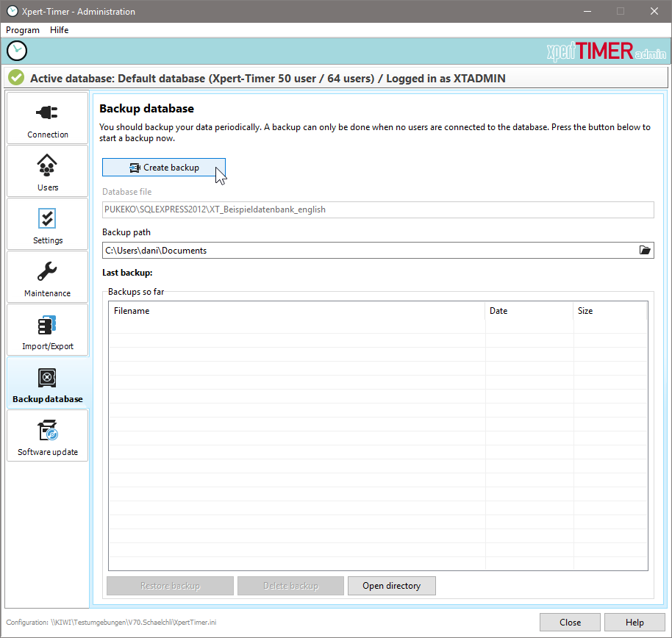Click the Open directory button
The width and height of the screenshot is (672, 638).
(x=392, y=586)
